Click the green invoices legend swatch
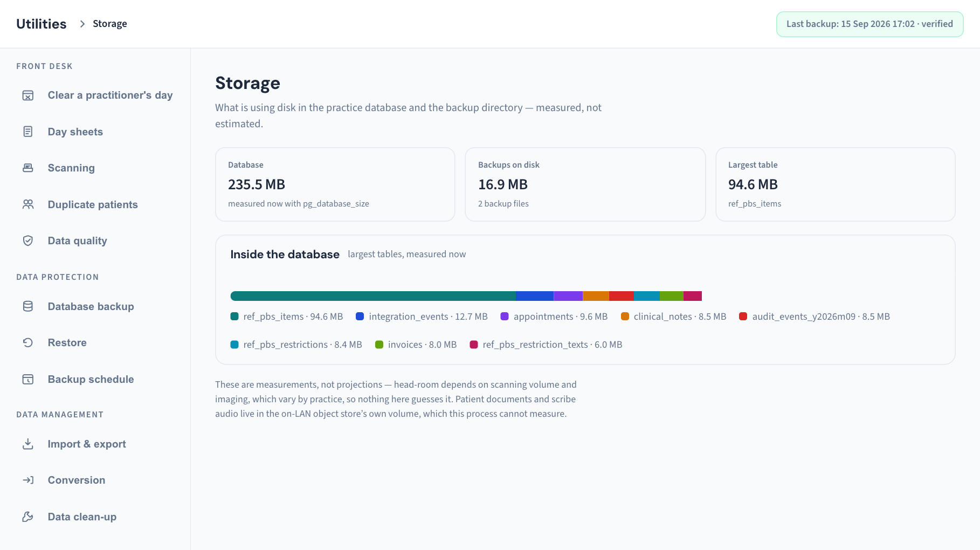Image resolution: width=980 pixels, height=550 pixels. [379, 345]
